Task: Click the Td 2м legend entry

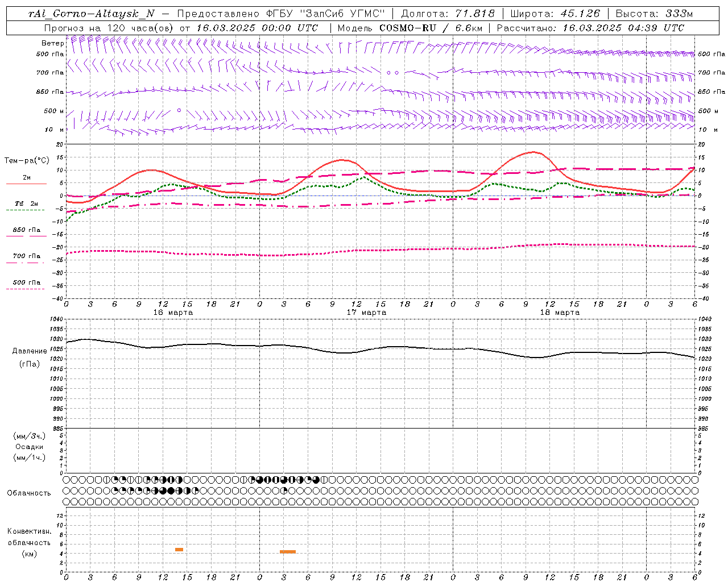Action: pos(26,203)
